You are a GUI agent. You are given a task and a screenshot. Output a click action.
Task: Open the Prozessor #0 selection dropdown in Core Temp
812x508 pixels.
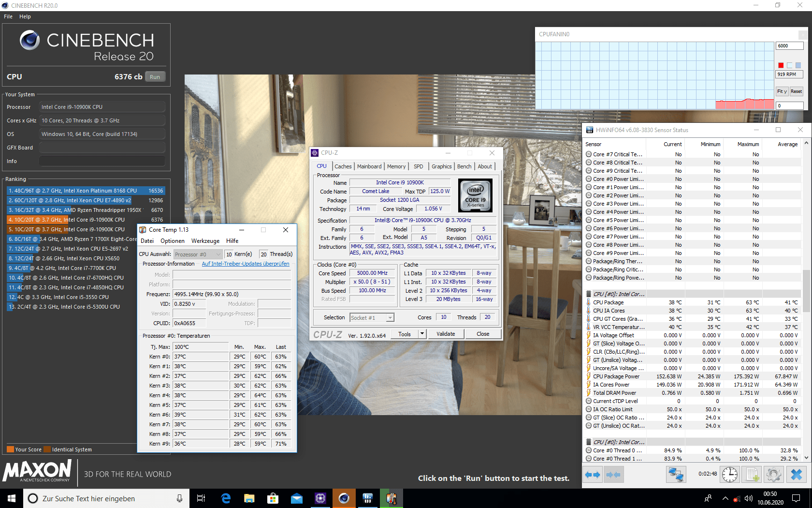pyautogui.click(x=198, y=254)
